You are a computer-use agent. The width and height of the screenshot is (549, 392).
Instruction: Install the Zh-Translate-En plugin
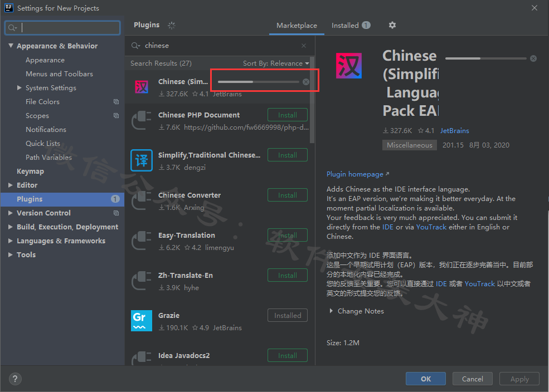click(x=288, y=276)
